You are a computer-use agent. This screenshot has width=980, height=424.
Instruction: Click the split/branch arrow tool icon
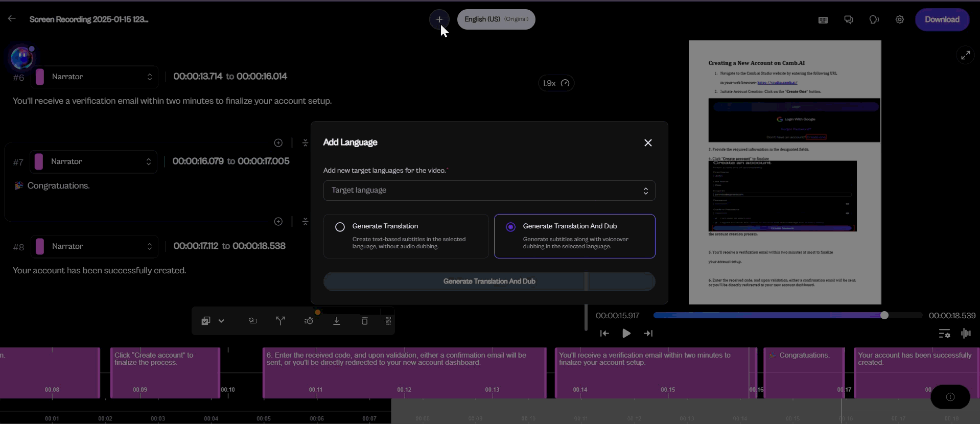[281, 321]
